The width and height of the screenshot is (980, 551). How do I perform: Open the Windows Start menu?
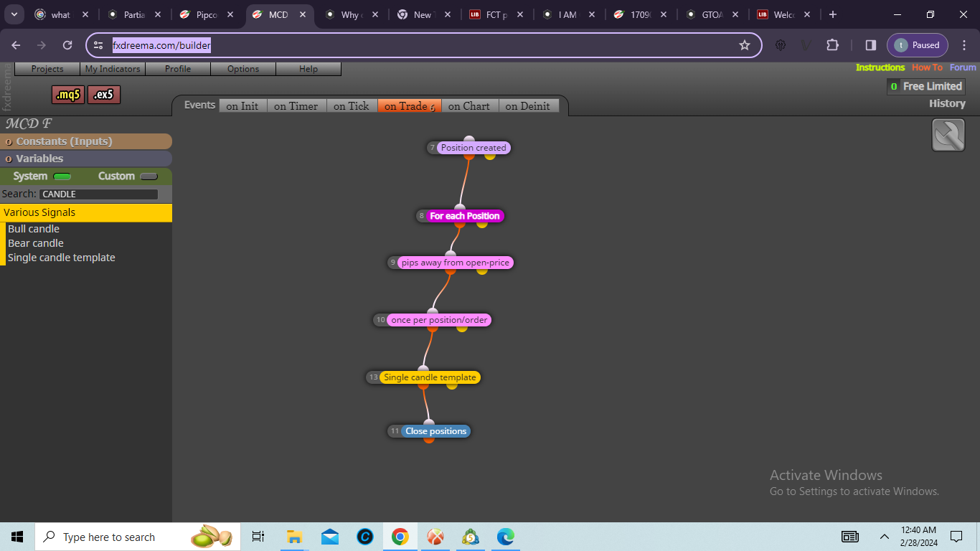[17, 537]
